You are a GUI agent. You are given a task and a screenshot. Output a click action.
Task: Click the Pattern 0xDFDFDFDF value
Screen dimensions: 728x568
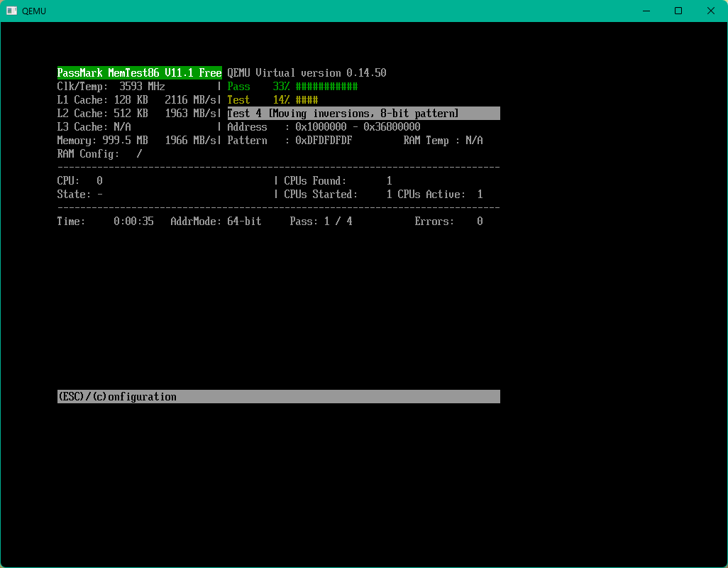[x=324, y=141]
